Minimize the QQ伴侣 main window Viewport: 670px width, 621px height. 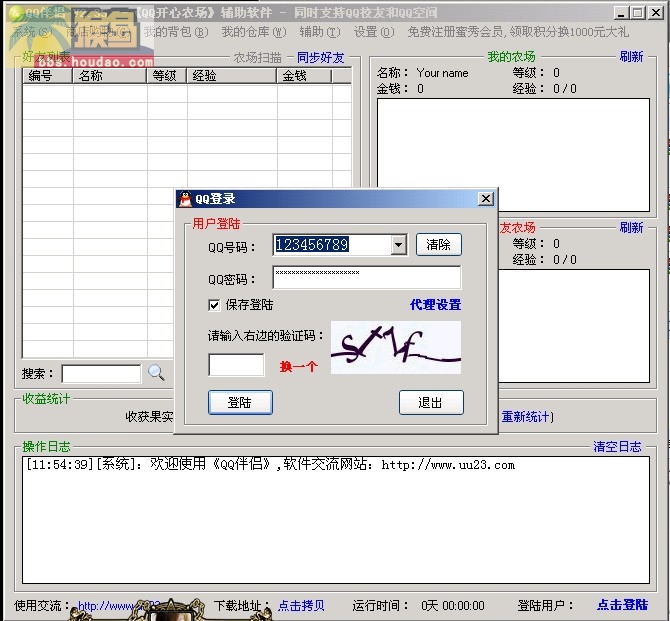pos(621,13)
